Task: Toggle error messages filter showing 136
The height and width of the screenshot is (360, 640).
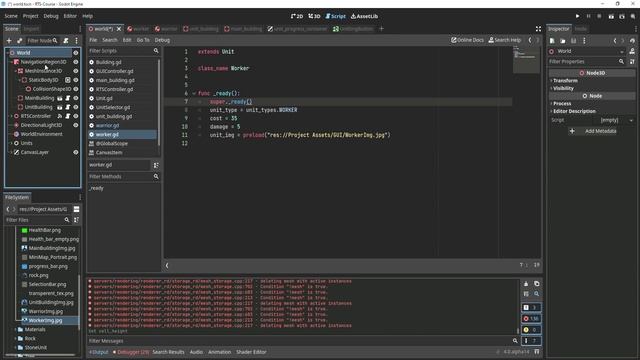Action: point(531,319)
